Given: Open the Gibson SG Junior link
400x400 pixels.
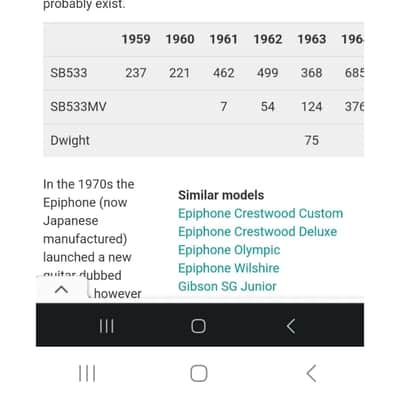Looking at the screenshot, I should pos(227,286).
